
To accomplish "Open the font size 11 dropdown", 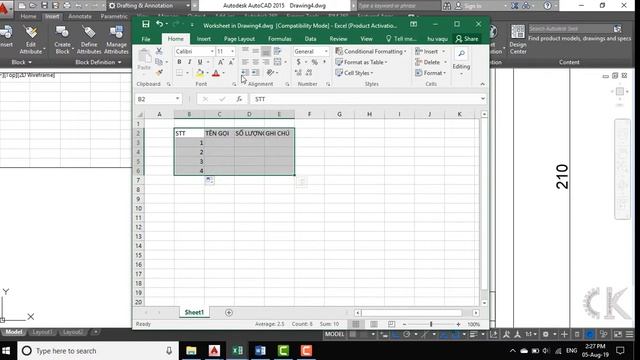I will pyautogui.click(x=232, y=51).
